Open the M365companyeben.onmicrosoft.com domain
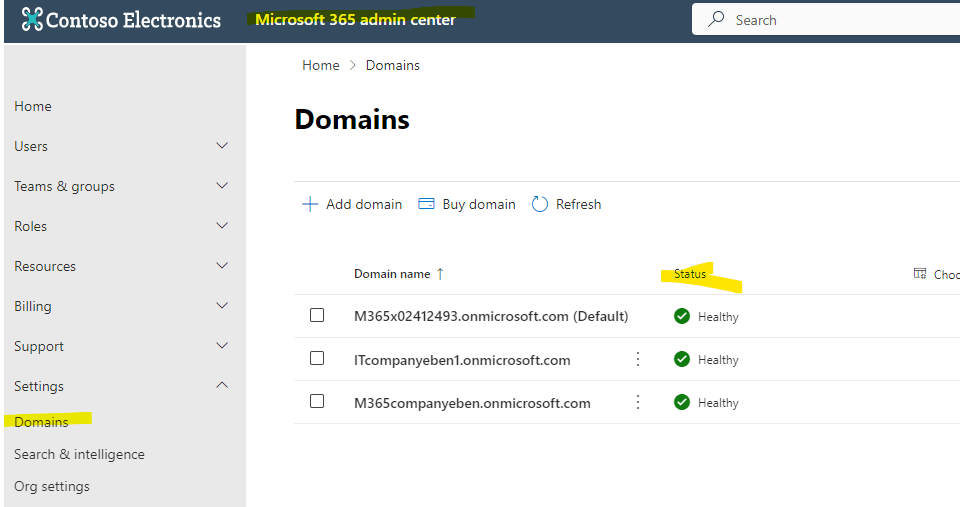This screenshot has height=507, width=960. click(472, 403)
